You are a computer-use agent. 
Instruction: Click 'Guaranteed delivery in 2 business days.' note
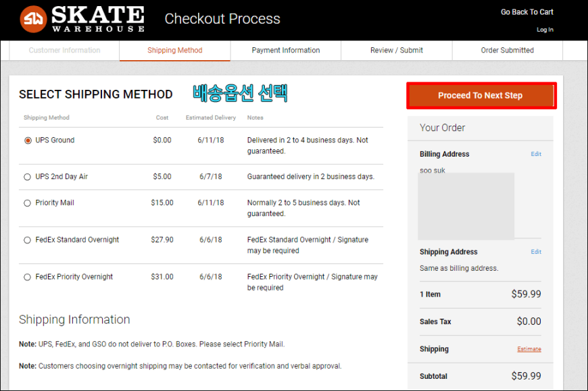(x=311, y=176)
